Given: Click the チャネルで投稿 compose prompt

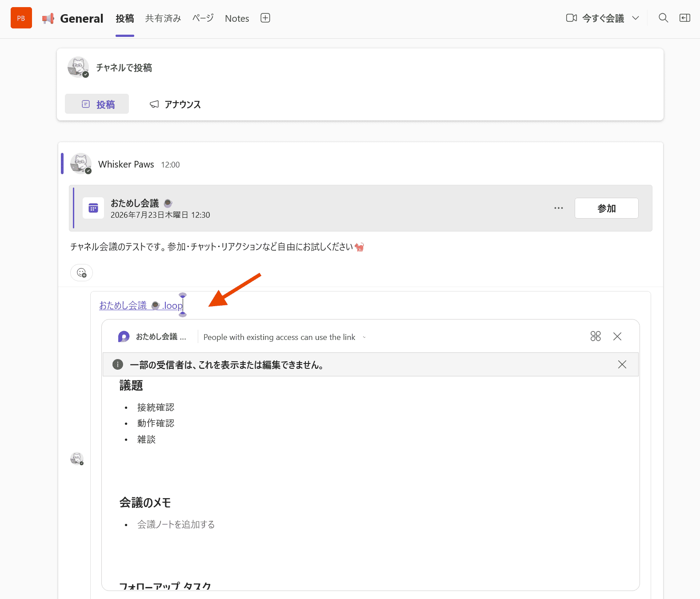Looking at the screenshot, I should pos(124,68).
